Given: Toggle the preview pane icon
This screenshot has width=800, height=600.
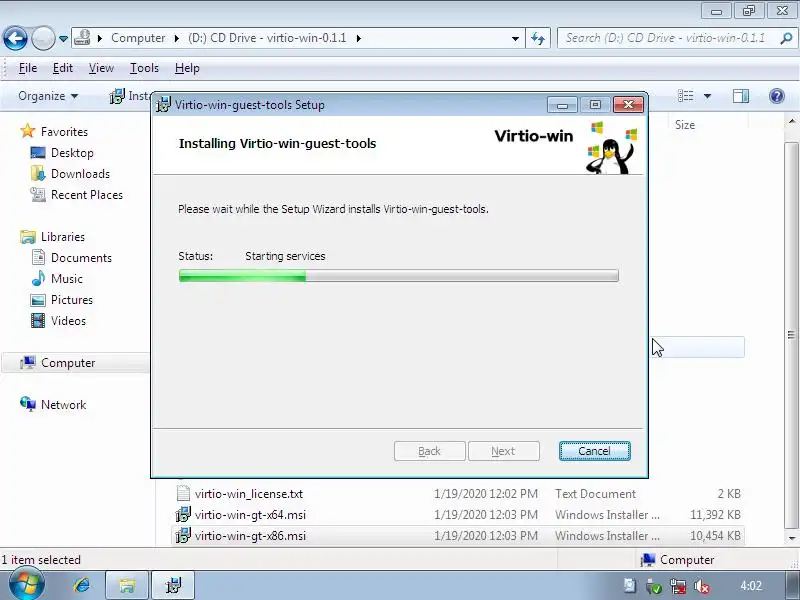Looking at the screenshot, I should point(741,96).
